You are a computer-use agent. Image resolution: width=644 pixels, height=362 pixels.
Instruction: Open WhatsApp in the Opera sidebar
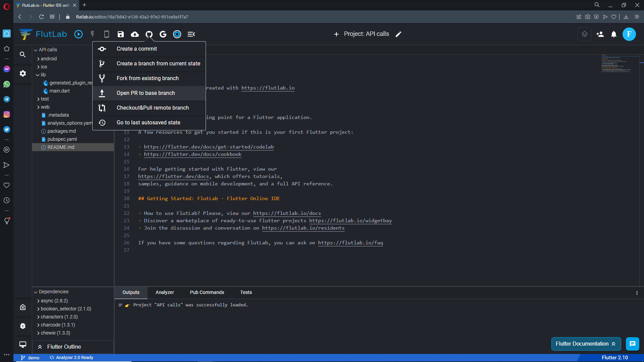[7, 84]
